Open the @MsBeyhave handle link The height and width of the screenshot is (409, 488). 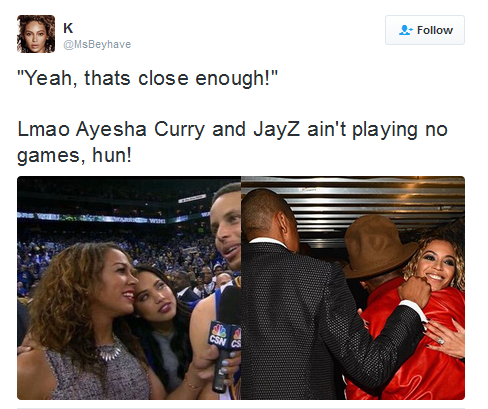pos(97,44)
